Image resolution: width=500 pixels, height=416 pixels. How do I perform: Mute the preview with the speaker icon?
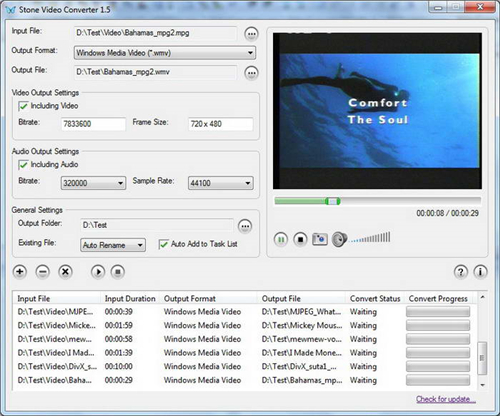(x=339, y=239)
